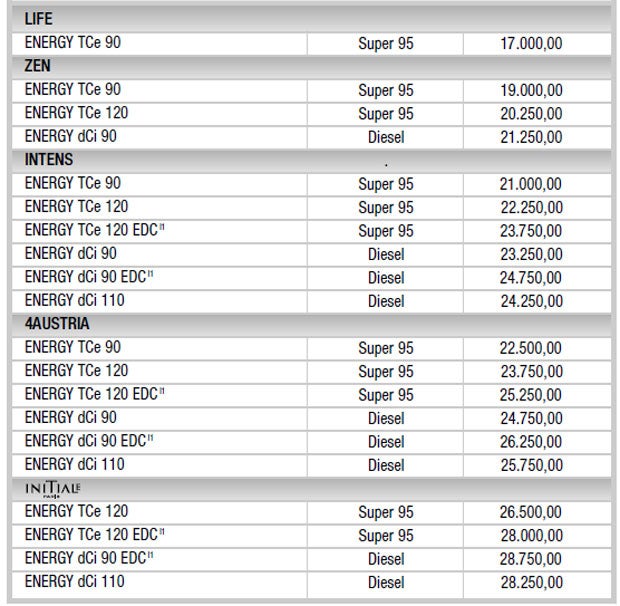
Task: Click the 26.500,00 price cell
Action: (x=531, y=513)
